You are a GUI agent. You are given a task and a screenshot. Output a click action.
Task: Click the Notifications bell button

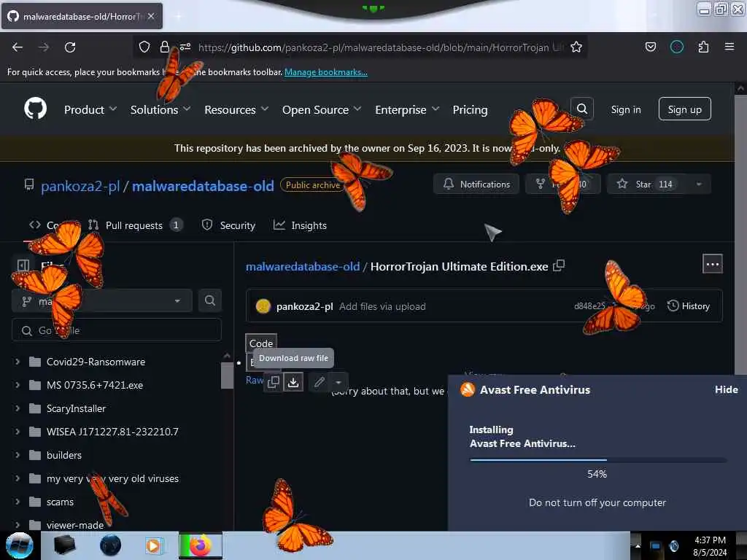pos(476,184)
